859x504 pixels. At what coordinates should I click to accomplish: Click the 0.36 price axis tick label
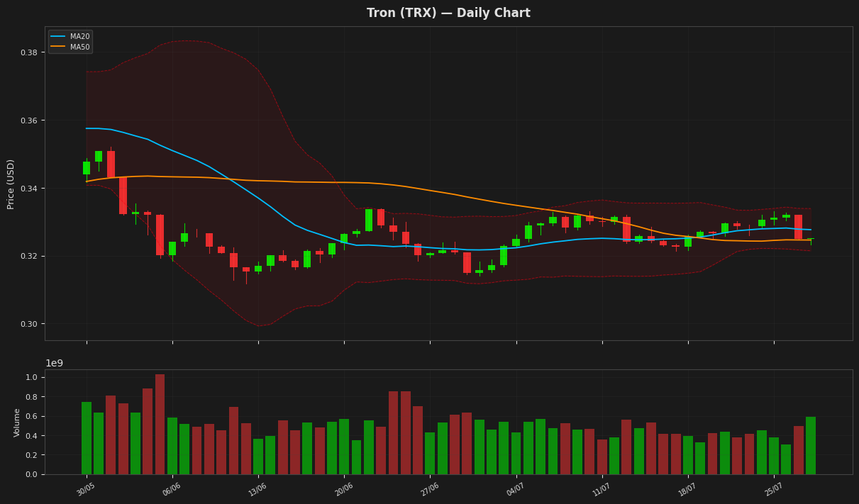(x=29, y=121)
